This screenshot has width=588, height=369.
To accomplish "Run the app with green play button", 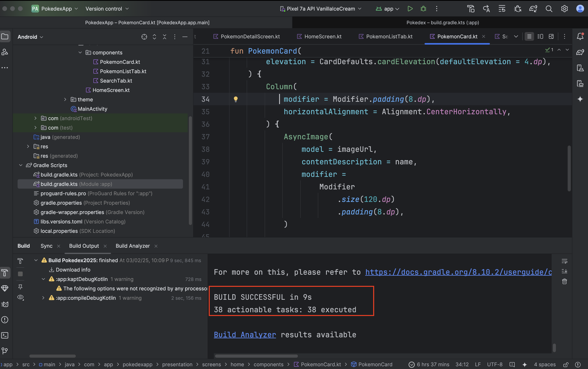I will click(x=410, y=9).
